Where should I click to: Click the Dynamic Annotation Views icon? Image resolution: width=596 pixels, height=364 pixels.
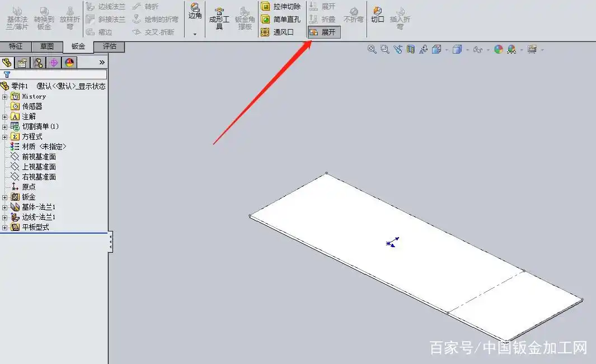pyautogui.click(x=424, y=49)
